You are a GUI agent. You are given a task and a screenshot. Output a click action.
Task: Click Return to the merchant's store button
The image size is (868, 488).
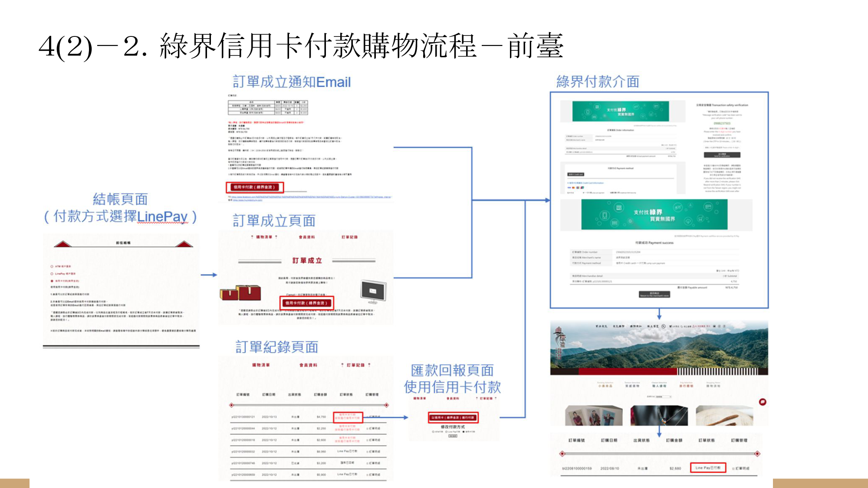coord(654,295)
